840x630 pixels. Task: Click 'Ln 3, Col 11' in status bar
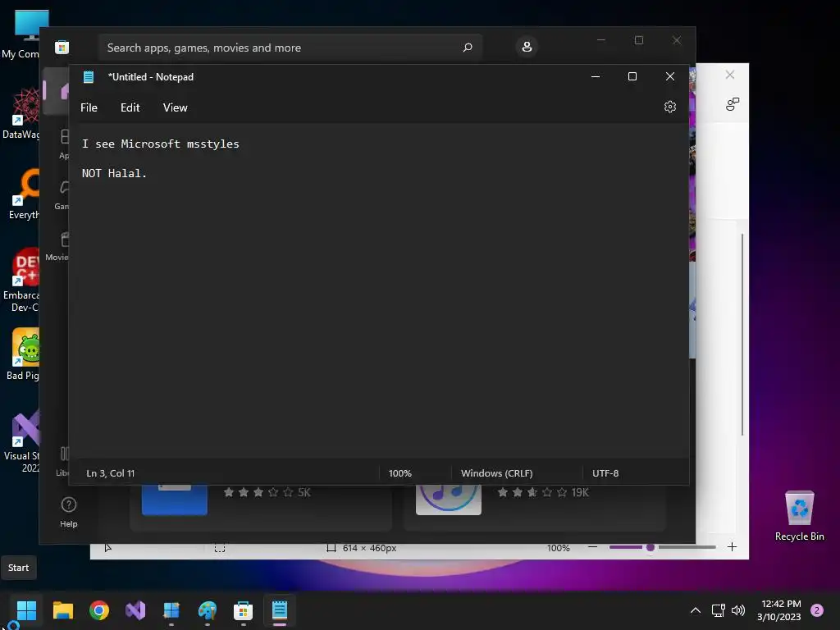point(111,473)
